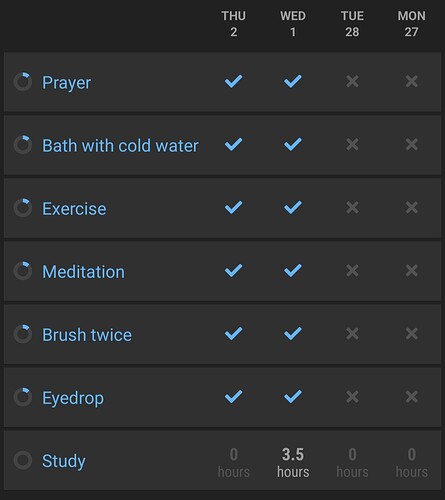Open the Study habit details

pos(64,462)
